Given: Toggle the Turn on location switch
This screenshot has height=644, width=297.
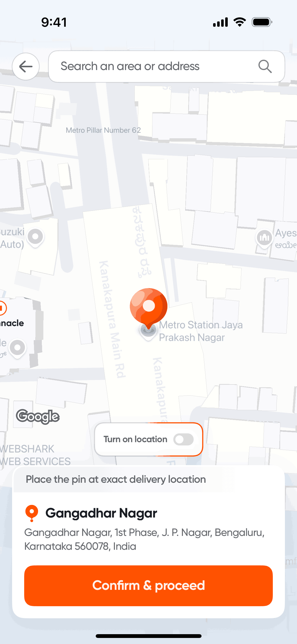Looking at the screenshot, I should tap(183, 439).
